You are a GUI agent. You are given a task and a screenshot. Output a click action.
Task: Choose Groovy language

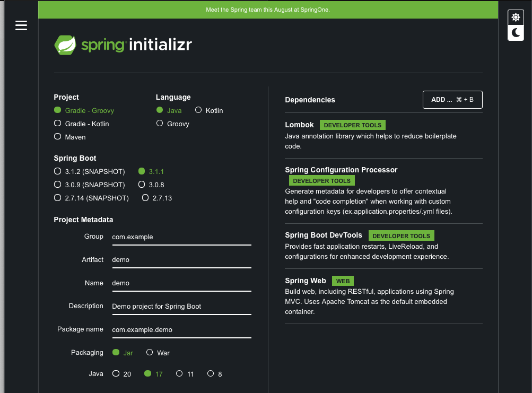[x=173, y=124]
